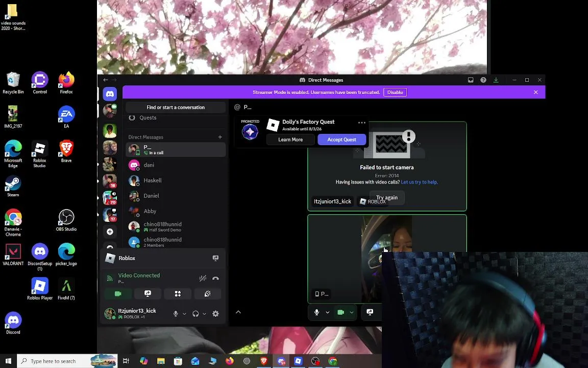
Task: Select the dani direct message
Action: click(176, 165)
